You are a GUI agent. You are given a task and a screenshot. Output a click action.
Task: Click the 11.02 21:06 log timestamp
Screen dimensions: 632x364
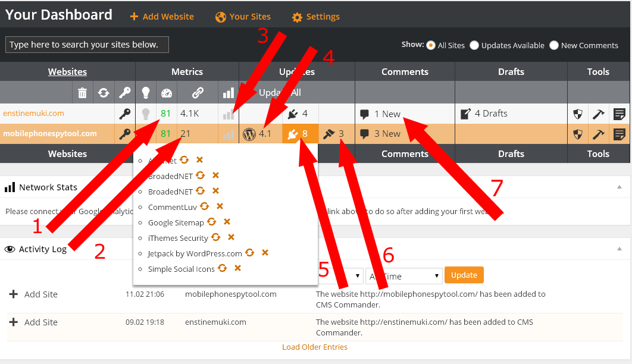(x=145, y=294)
